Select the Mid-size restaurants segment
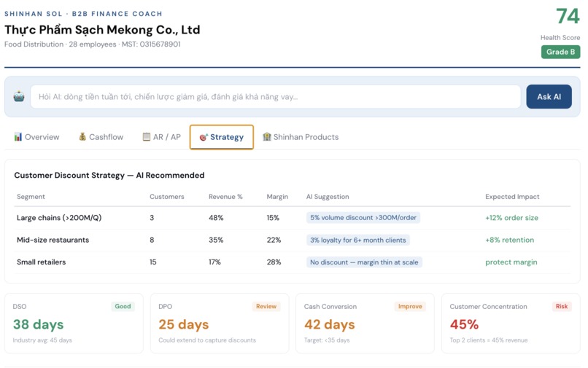The height and width of the screenshot is (368, 588). [x=53, y=240]
